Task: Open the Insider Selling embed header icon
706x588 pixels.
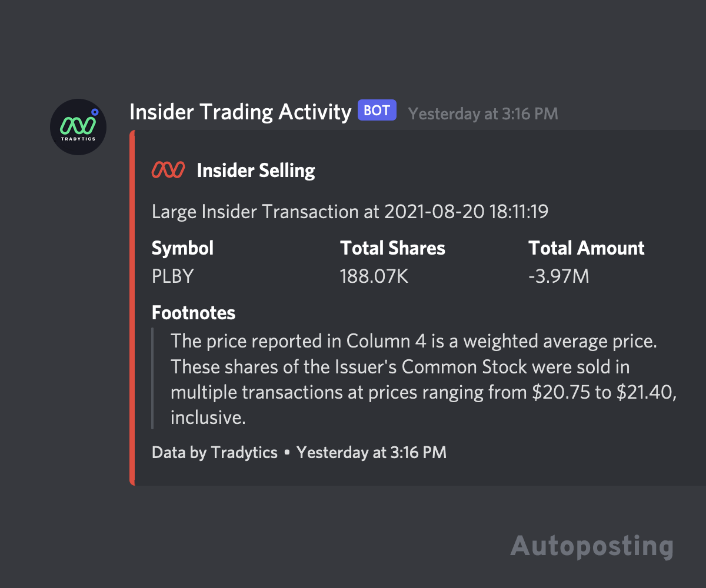Action: click(x=169, y=170)
